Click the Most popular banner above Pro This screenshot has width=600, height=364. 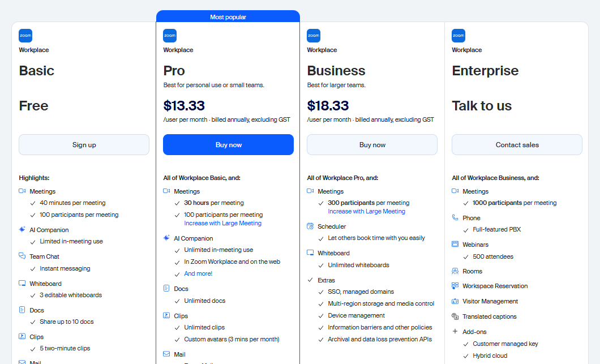228,17
